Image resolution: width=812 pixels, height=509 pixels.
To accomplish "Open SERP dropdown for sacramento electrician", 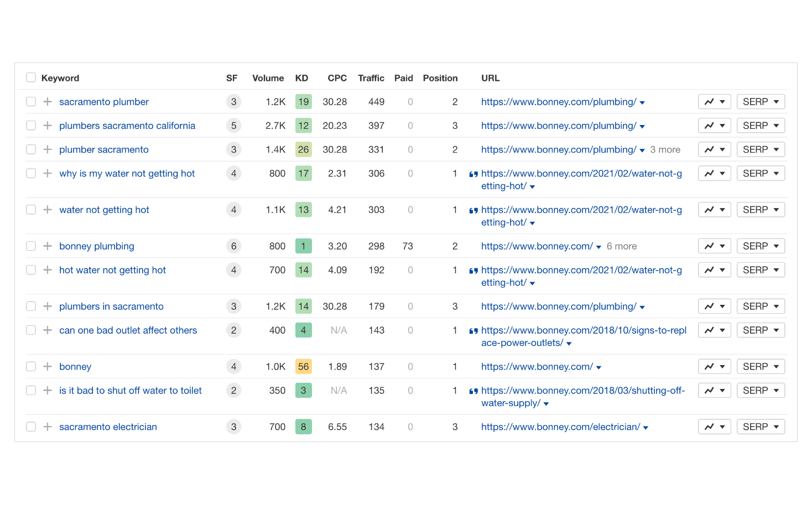I will pos(761,427).
